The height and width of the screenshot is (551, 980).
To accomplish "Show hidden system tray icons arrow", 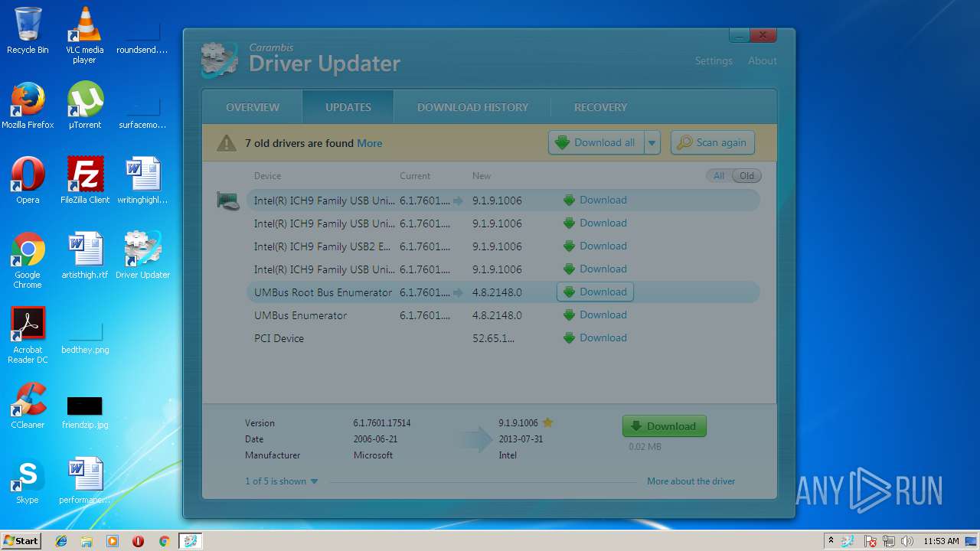I will (831, 540).
